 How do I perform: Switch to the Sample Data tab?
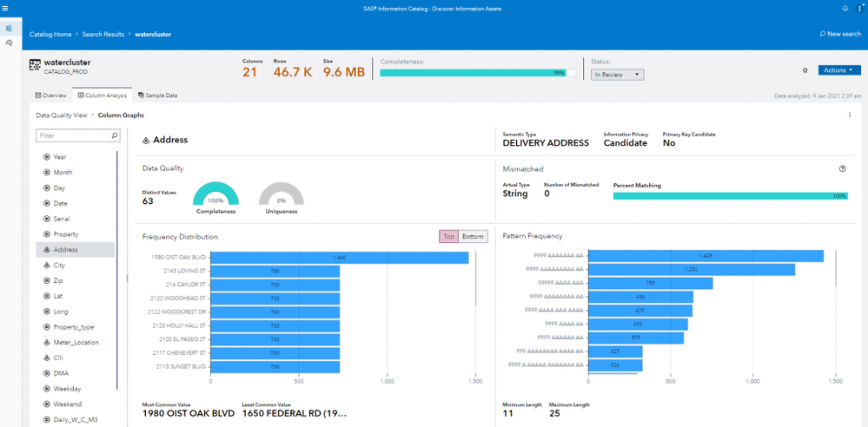tap(157, 95)
